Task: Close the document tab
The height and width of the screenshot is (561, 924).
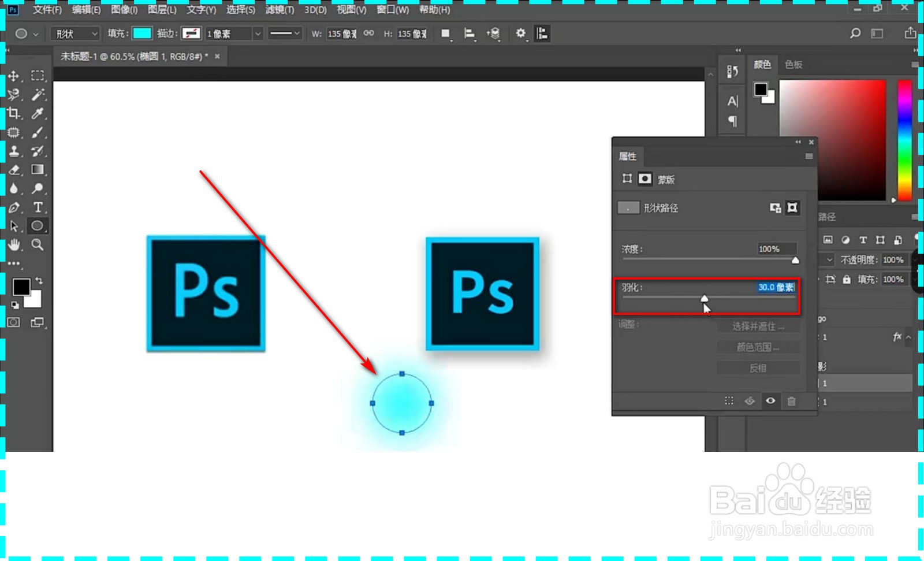Action: [x=217, y=56]
